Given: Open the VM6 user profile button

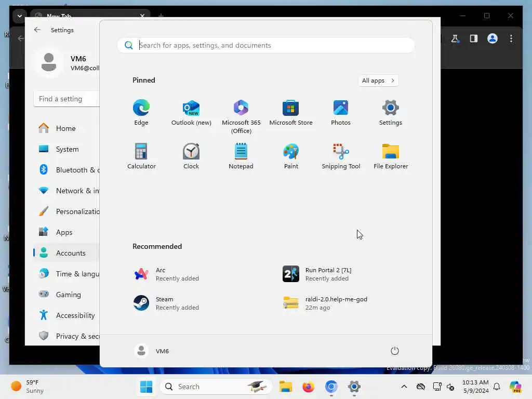Looking at the screenshot, I should (152, 351).
